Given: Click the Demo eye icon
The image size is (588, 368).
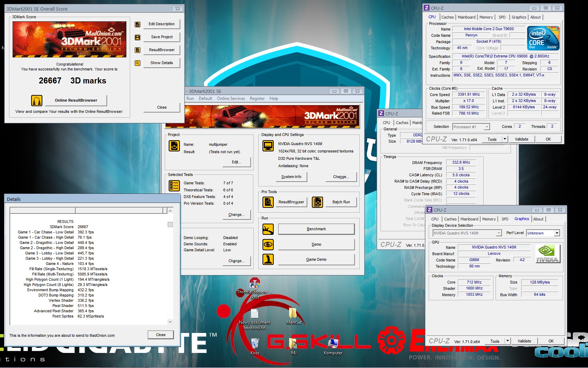Looking at the screenshot, I should pyautogui.click(x=268, y=244).
